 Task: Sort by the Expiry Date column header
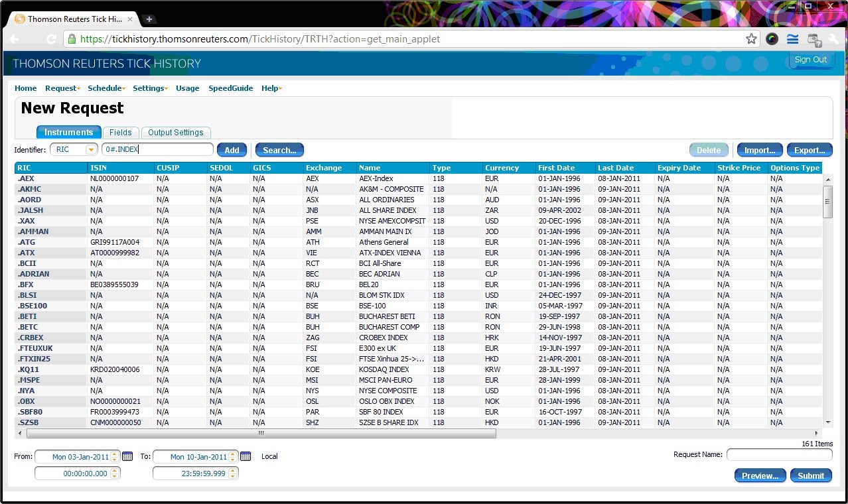[685, 168]
